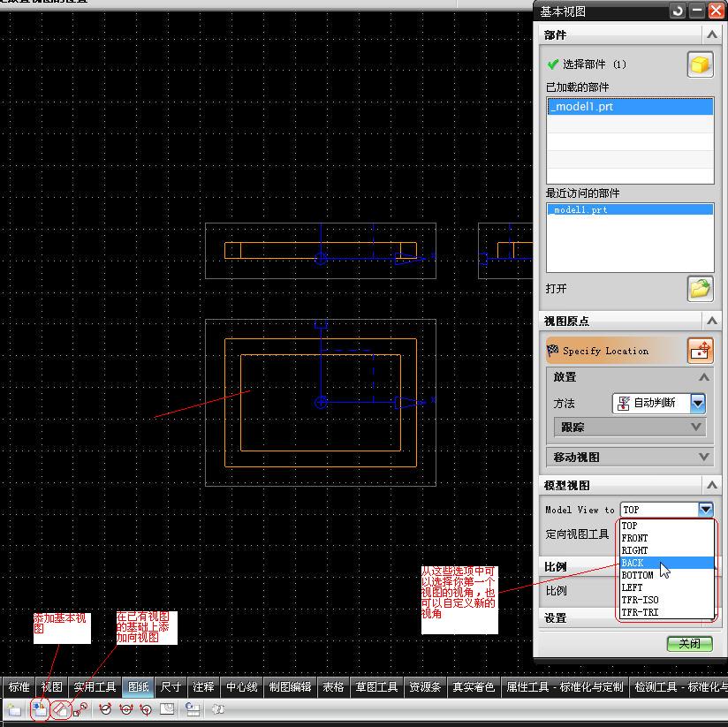Screen dimensions: 728x727
Task: Switch to the 制图编辑 toolbar tab
Action: click(x=290, y=686)
